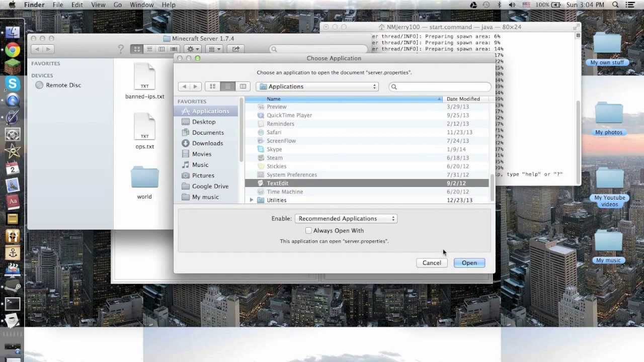
Task: Sort by Name column header
Action: 344,99
